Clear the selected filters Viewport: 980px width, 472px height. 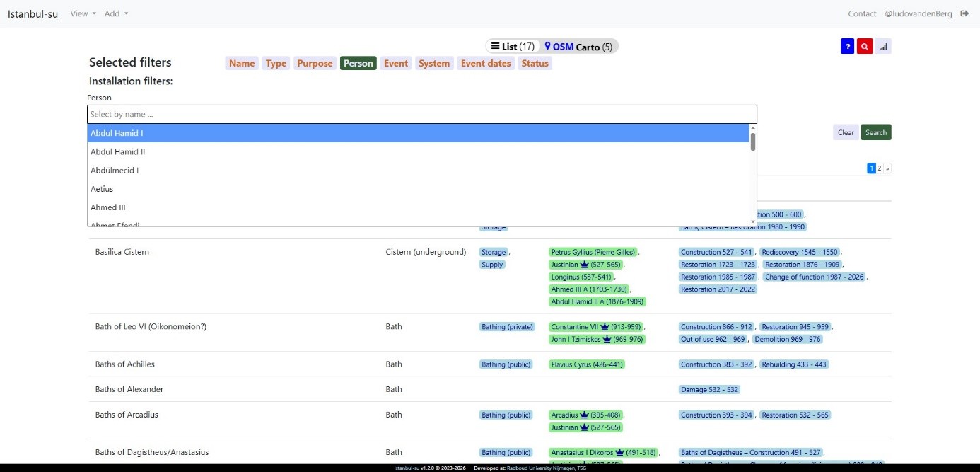coord(846,132)
